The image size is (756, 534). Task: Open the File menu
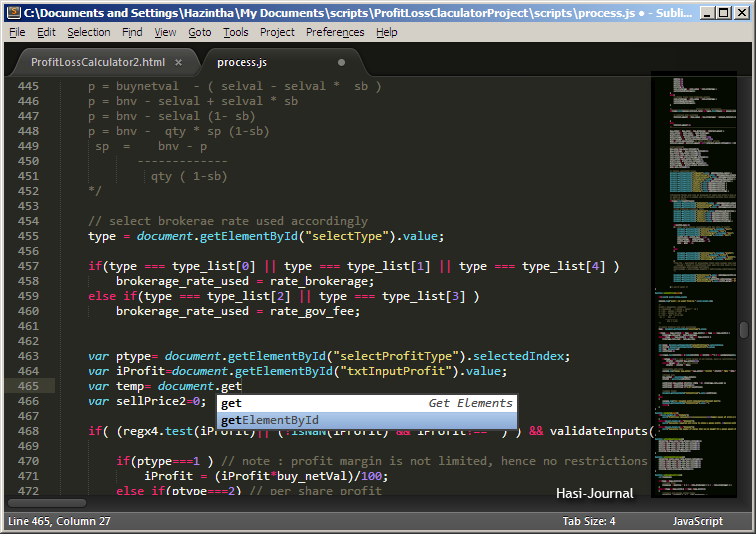coord(17,32)
